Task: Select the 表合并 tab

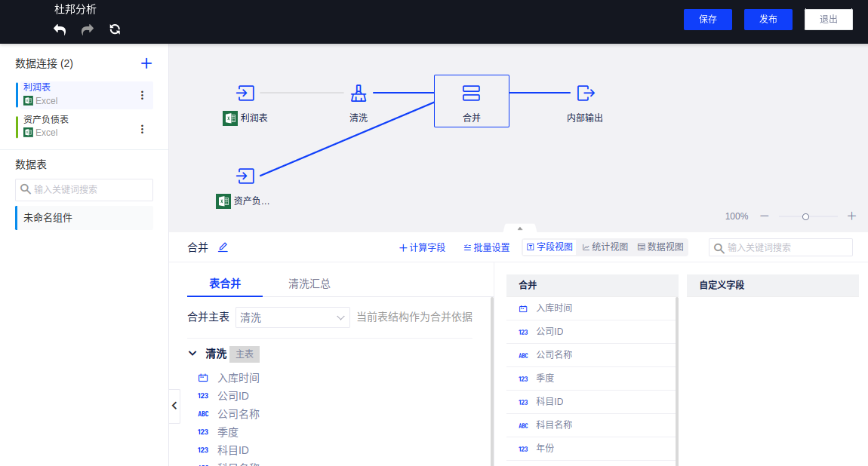Action: tap(225, 284)
